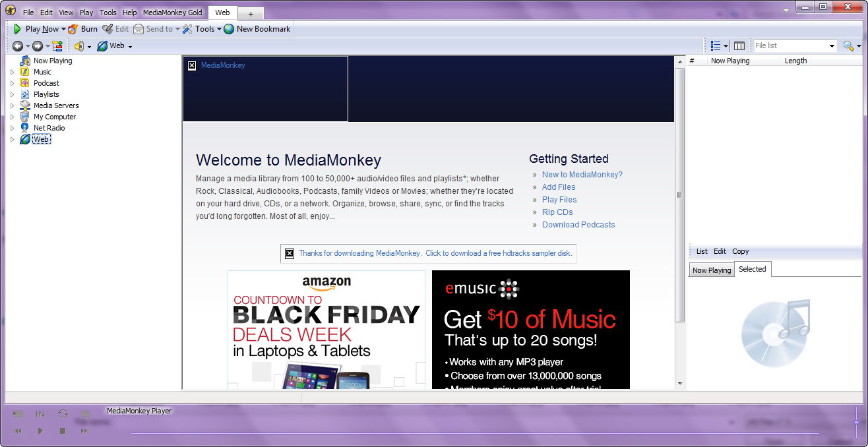Image resolution: width=868 pixels, height=447 pixels.
Task: Dismiss the MediaMonkey banner with its X toggle
Action: (x=191, y=65)
